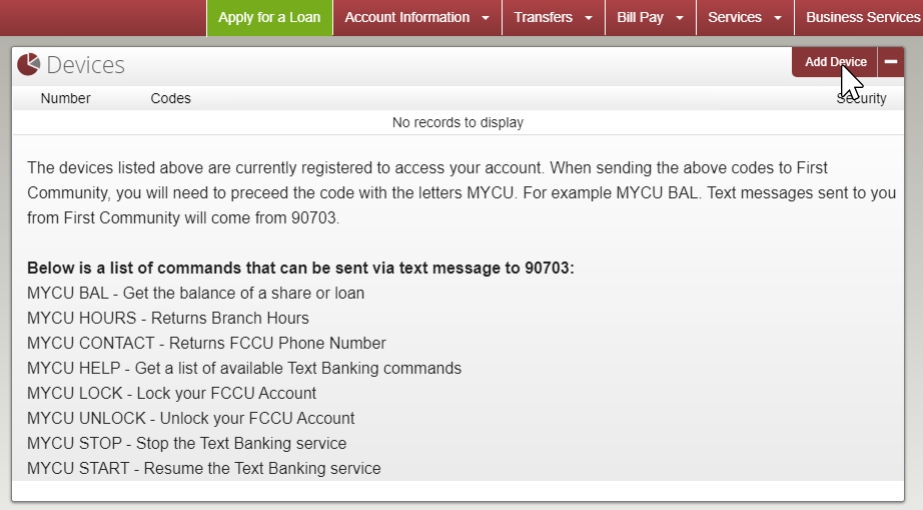
Task: Select the Account Information menu label
Action: tap(407, 17)
